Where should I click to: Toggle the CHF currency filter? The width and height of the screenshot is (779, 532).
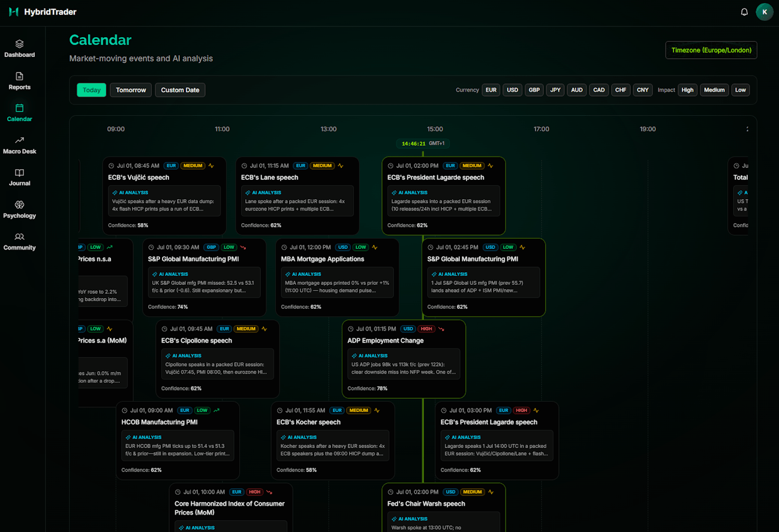click(x=621, y=90)
